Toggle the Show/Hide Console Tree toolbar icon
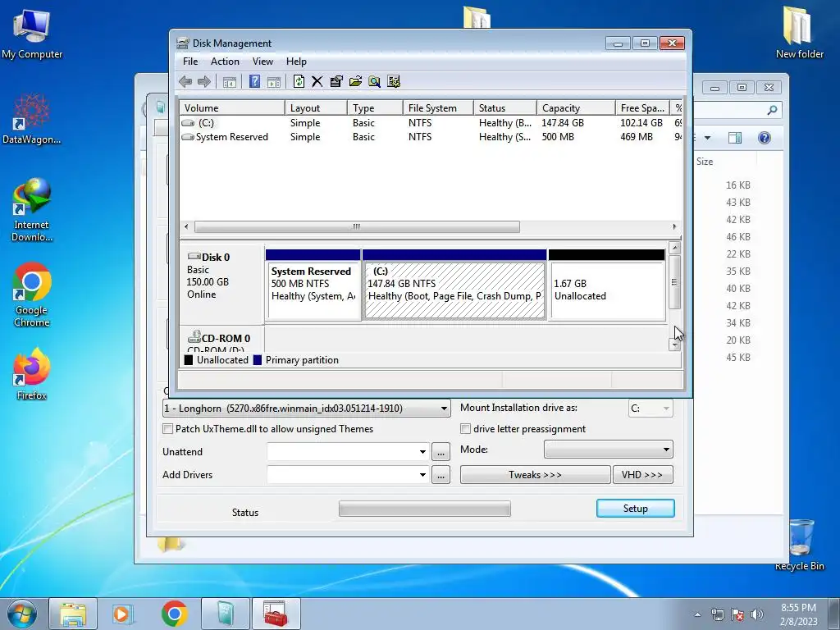The height and width of the screenshot is (630, 840). 230,82
